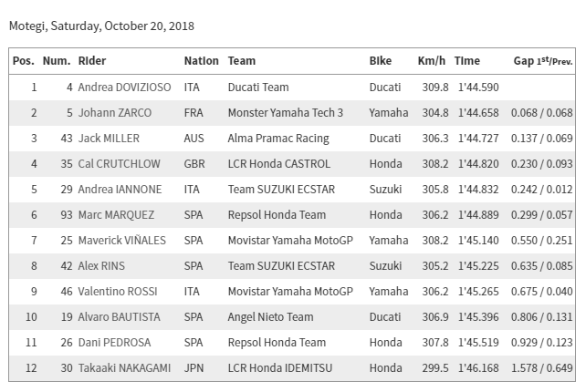This screenshot has height=392, width=586.
Task: Click the Motegi date heading text
Action: point(101,26)
